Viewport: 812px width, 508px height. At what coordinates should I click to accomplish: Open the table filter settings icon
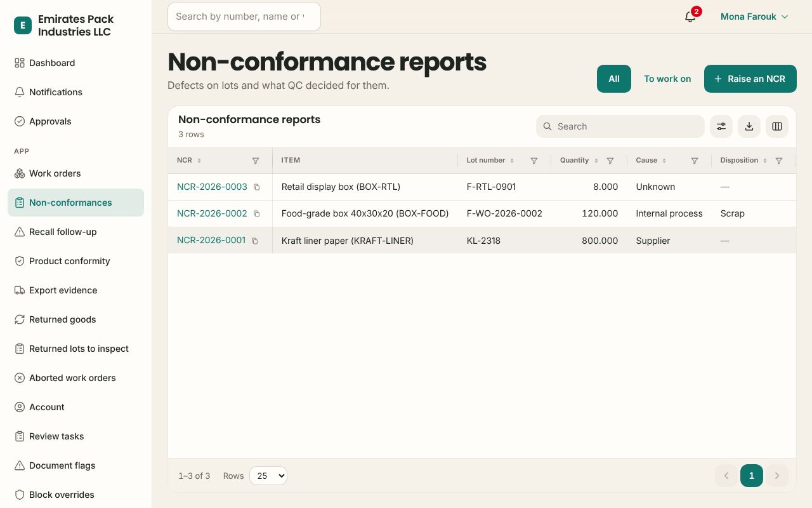721,126
